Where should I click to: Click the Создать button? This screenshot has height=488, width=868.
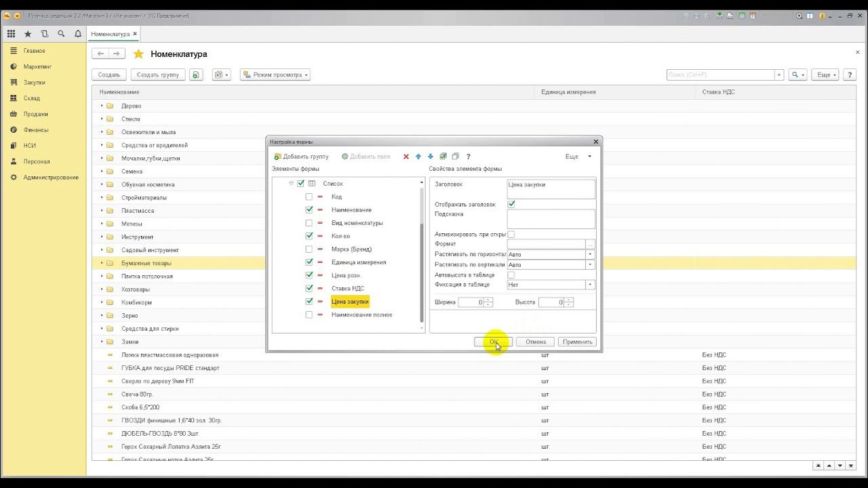(x=109, y=75)
